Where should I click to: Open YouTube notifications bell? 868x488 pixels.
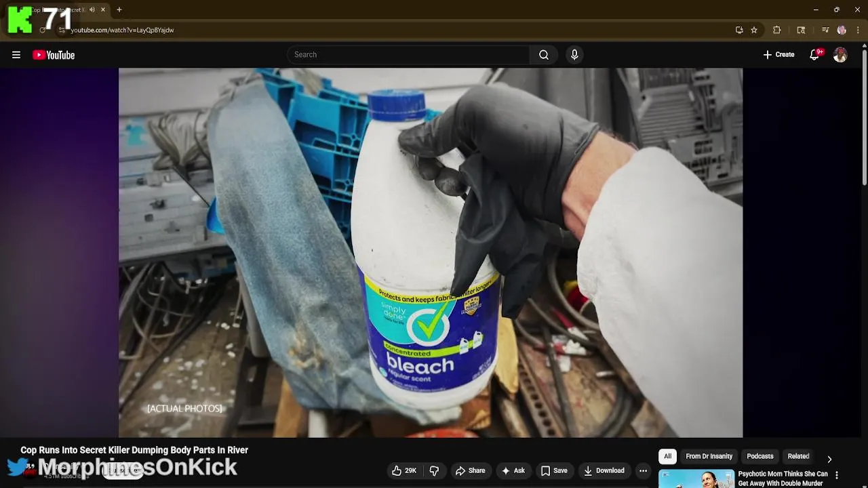pyautogui.click(x=815, y=55)
